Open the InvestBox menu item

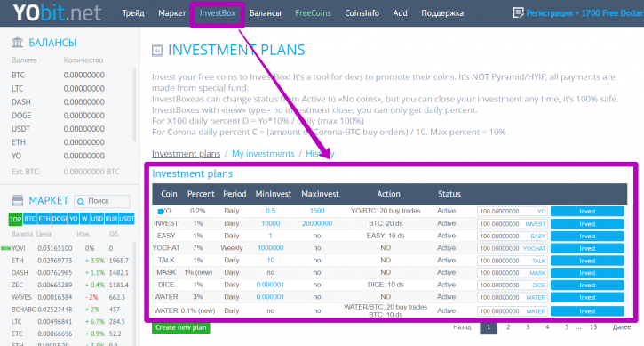pos(218,13)
